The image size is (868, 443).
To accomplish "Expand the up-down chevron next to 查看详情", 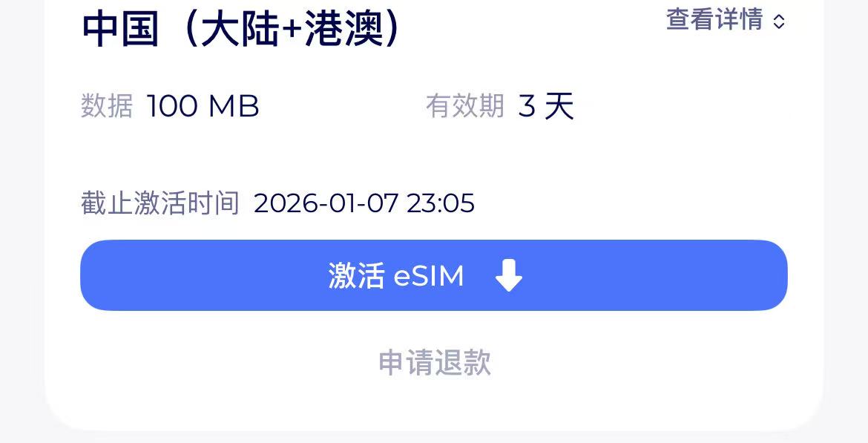I will point(778,22).
